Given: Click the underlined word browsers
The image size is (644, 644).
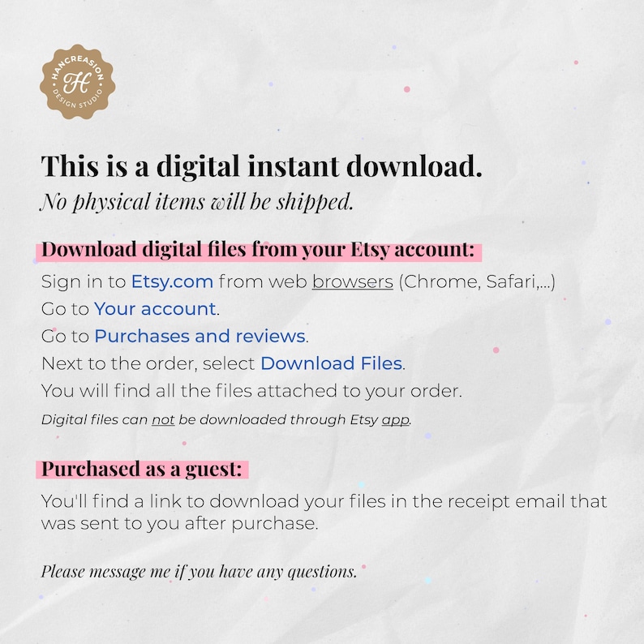Looking at the screenshot, I should 352,281.
